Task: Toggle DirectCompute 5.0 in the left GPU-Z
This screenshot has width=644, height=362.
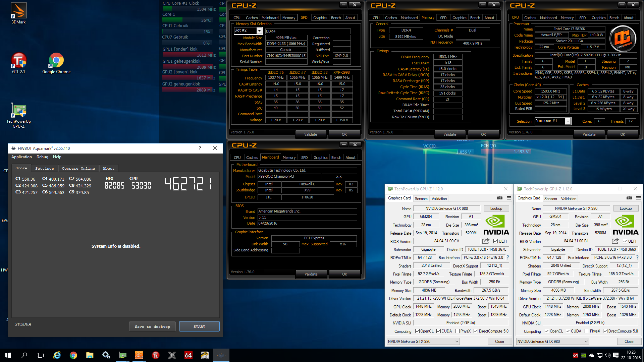Action: click(476, 331)
